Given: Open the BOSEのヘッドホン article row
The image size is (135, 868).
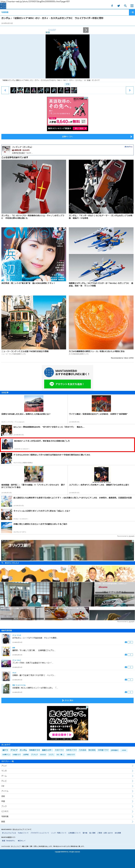Looking at the screenshot, I should point(68,444).
